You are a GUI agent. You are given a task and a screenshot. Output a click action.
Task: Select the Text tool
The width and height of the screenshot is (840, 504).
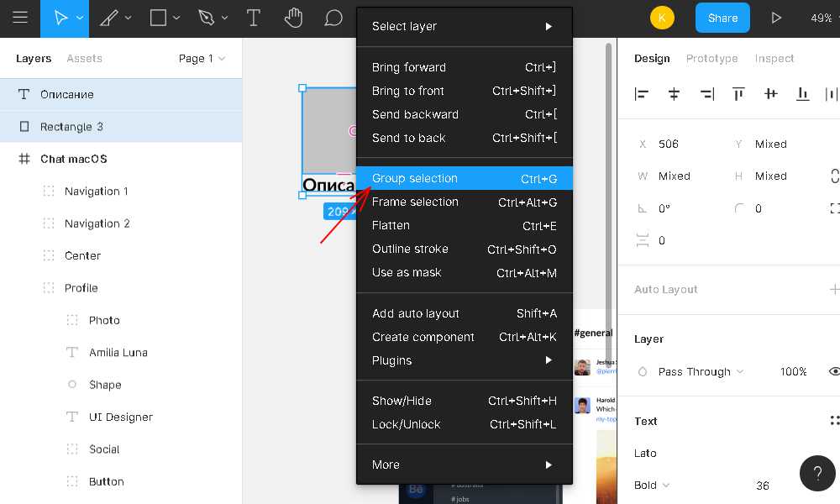click(253, 18)
